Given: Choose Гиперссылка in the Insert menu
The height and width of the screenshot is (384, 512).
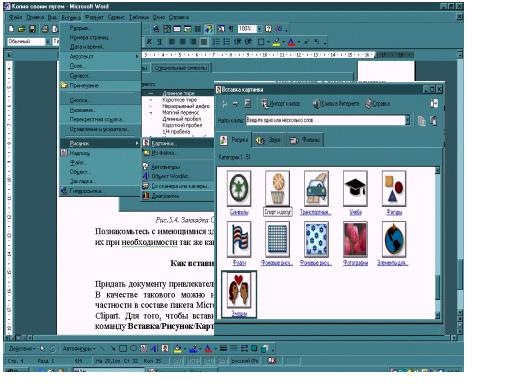Looking at the screenshot, I should 100,191.
